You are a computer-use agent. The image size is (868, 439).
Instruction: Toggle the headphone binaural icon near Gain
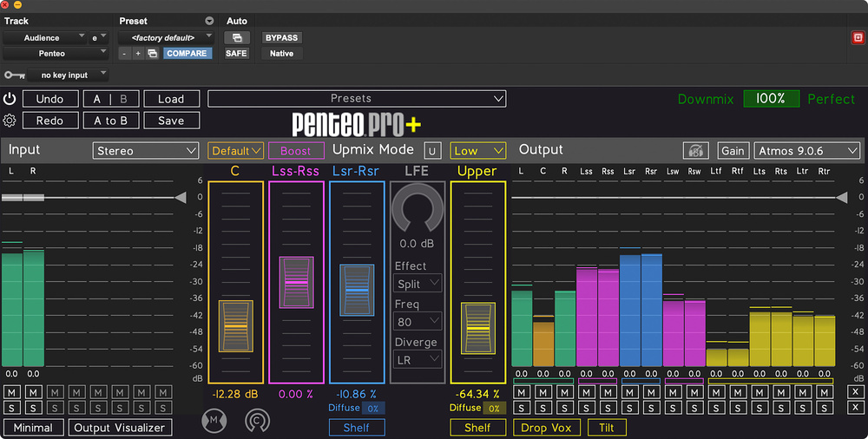pos(696,151)
